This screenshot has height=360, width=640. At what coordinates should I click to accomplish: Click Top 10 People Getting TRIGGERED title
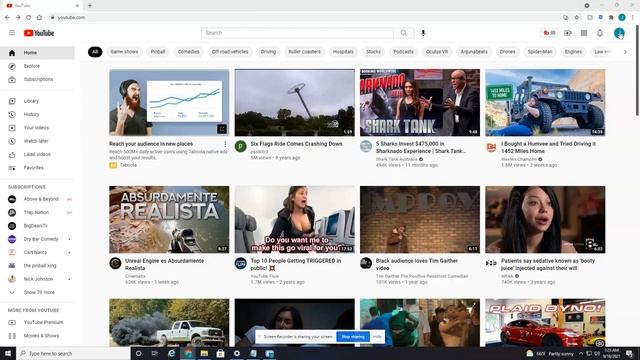coord(296,264)
